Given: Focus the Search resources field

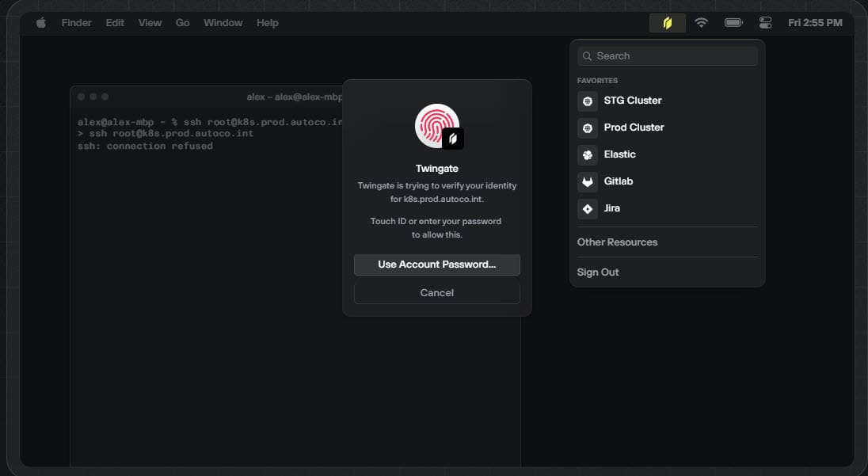Looking at the screenshot, I should click(667, 56).
